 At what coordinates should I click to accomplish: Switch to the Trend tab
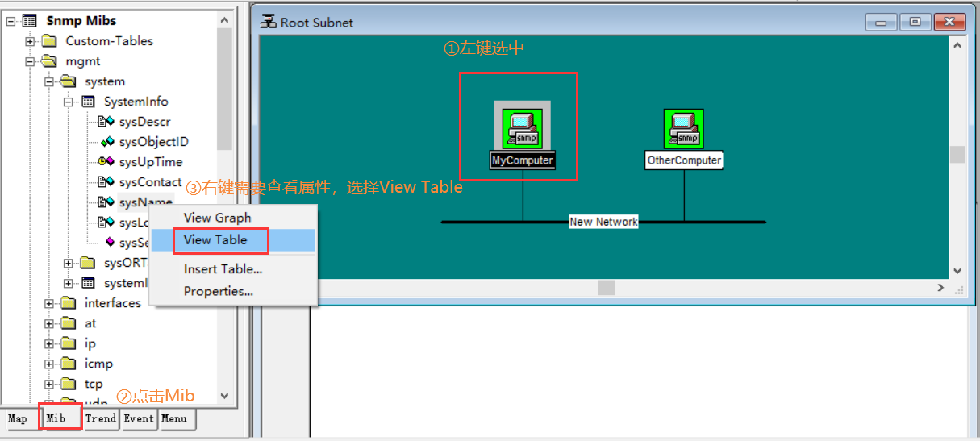coord(101,418)
